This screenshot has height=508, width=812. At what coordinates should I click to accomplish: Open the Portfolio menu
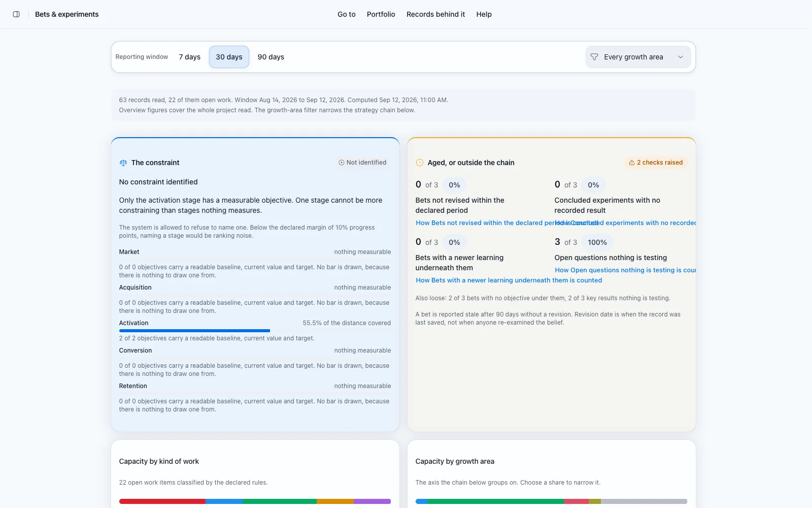[381, 14]
